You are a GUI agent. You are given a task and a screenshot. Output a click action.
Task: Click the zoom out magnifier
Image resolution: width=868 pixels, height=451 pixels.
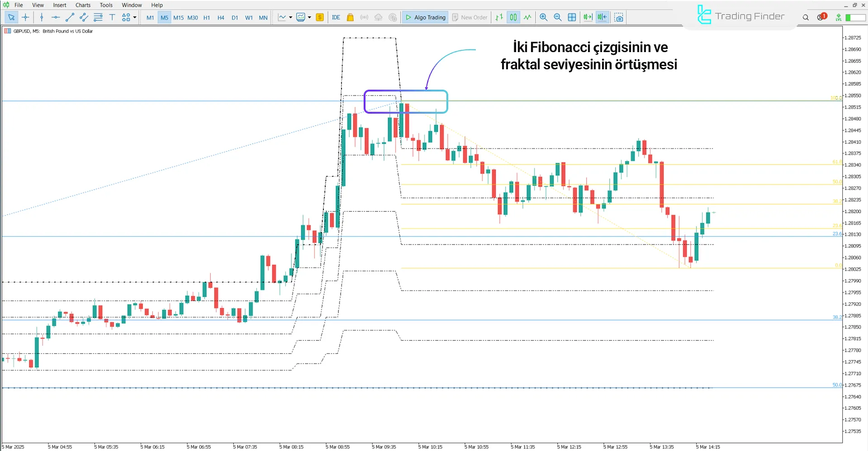[558, 18]
